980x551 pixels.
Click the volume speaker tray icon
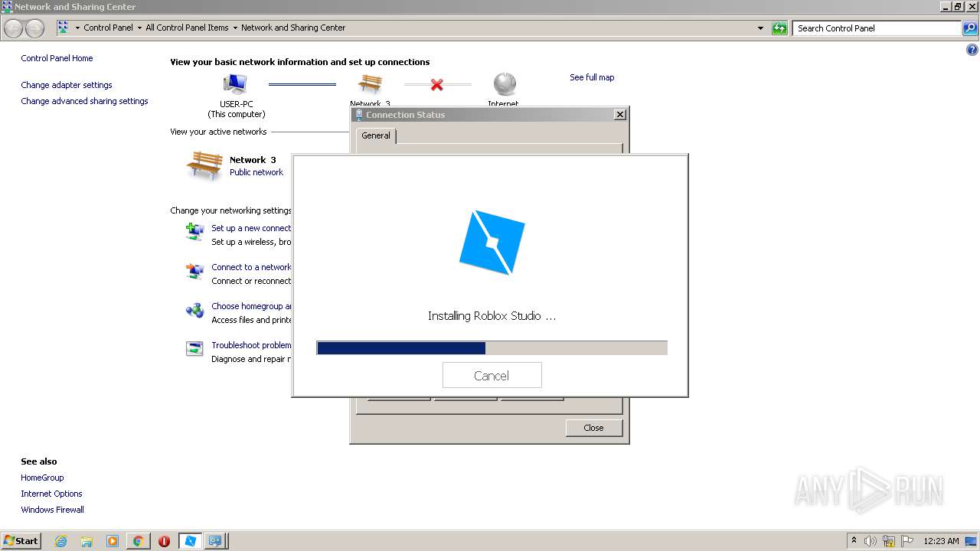[871, 541]
